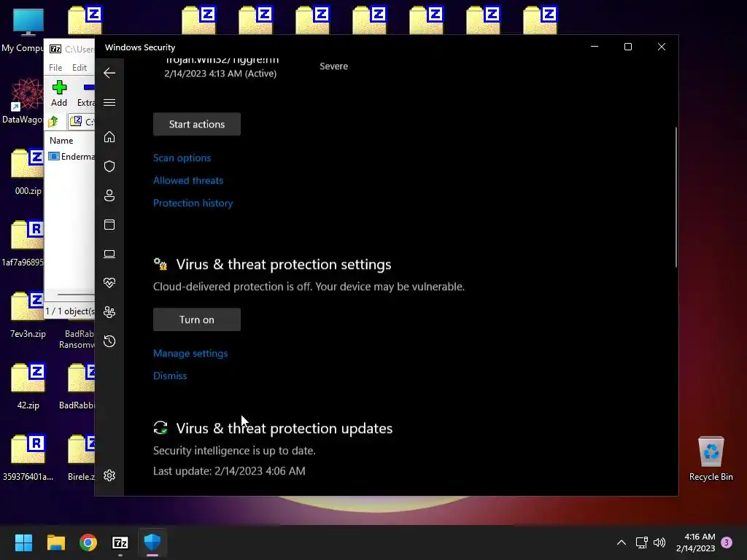Open Windows Start menu
Viewport: 747px width, 560px height.
(24, 542)
